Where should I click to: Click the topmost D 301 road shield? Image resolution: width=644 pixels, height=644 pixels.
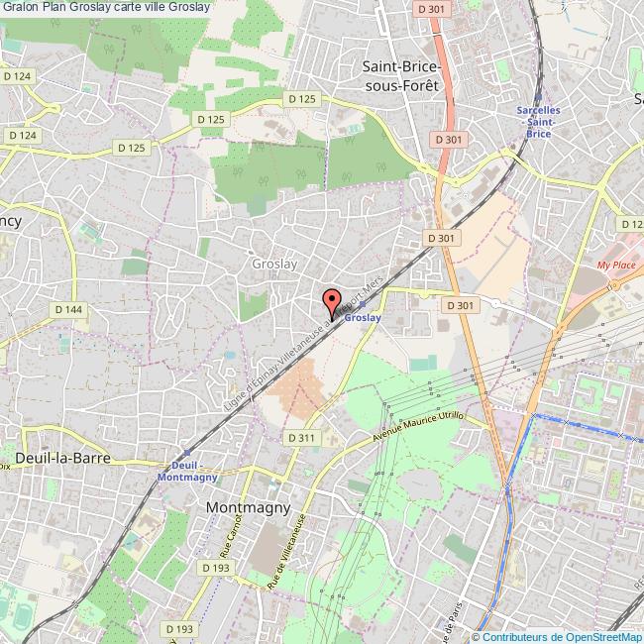click(x=431, y=9)
